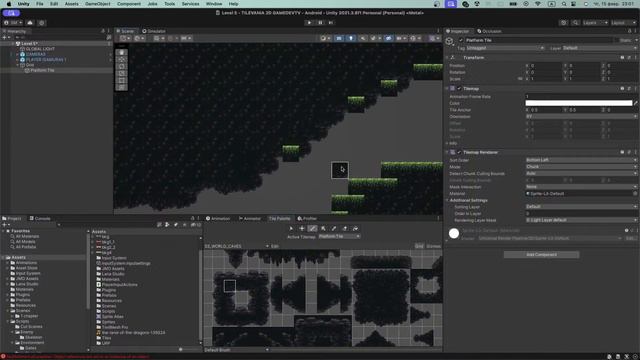Click the Order in Layer input field

pos(581,213)
